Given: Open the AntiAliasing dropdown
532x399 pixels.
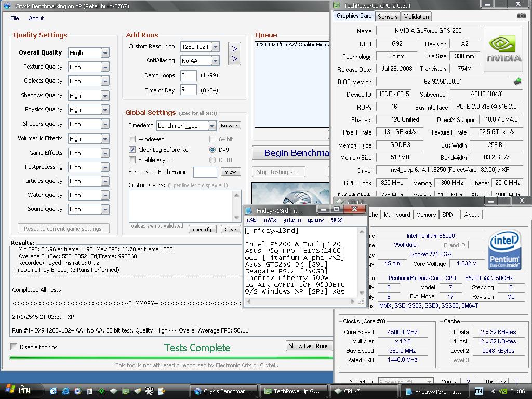Looking at the screenshot, I should click(216, 61).
